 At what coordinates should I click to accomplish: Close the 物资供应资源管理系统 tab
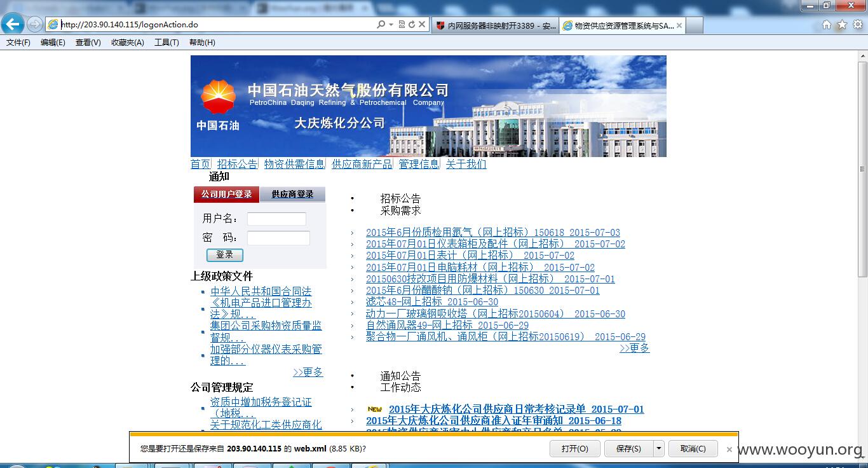click(x=679, y=25)
